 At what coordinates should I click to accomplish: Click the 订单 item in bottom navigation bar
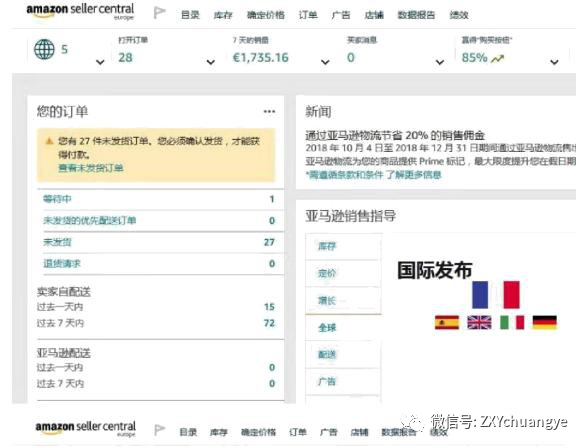click(x=298, y=432)
